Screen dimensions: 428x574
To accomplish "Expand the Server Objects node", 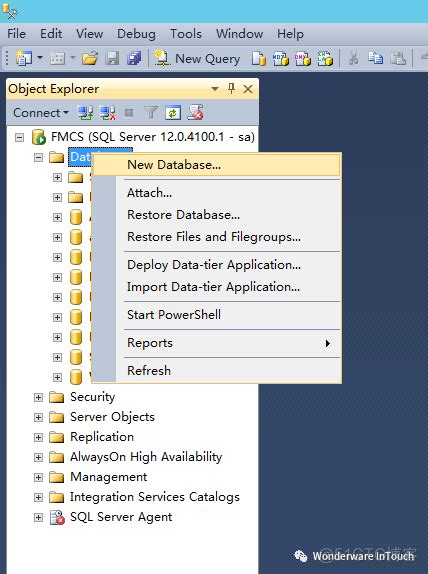I will pos(38,417).
